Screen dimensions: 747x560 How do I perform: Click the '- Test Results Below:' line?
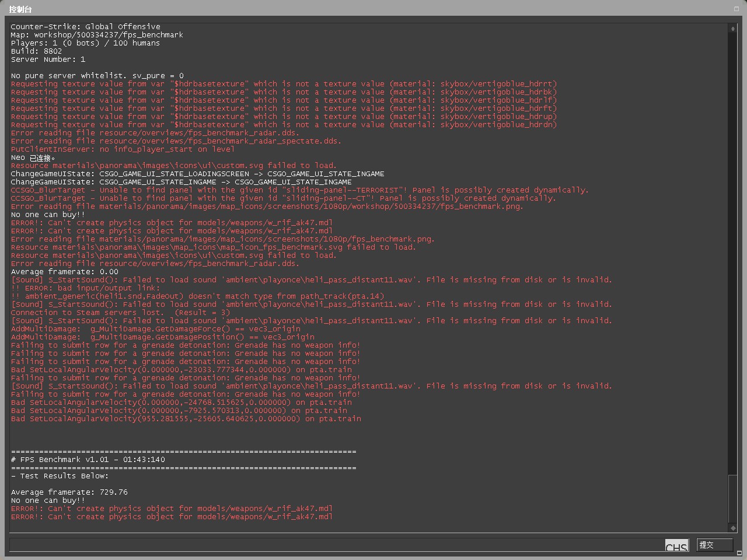[60, 476]
